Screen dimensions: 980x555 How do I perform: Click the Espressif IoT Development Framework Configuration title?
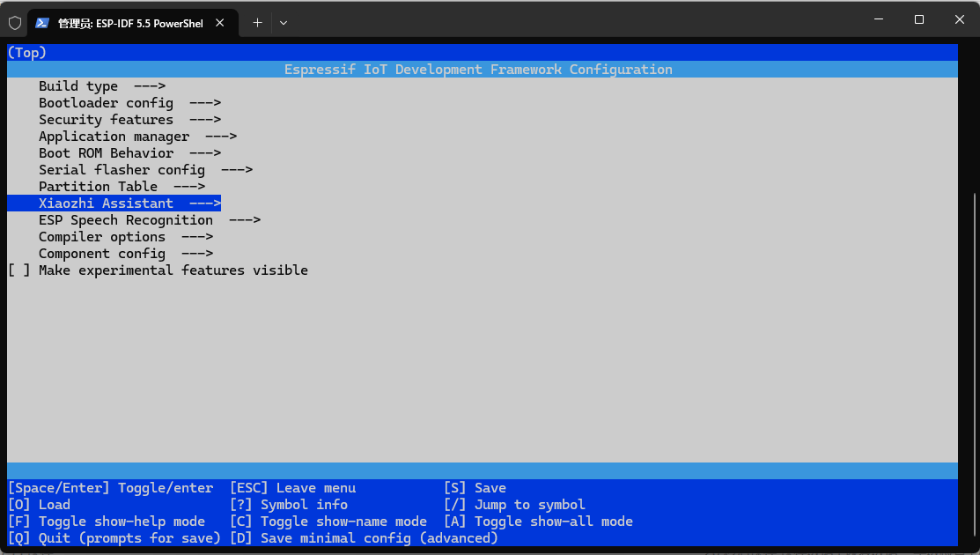pyautogui.click(x=478, y=70)
